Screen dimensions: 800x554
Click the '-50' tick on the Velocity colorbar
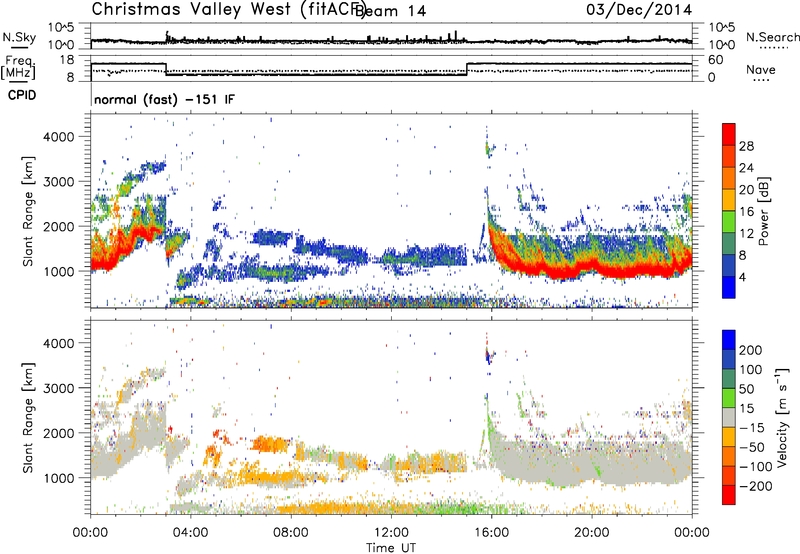(x=752, y=447)
